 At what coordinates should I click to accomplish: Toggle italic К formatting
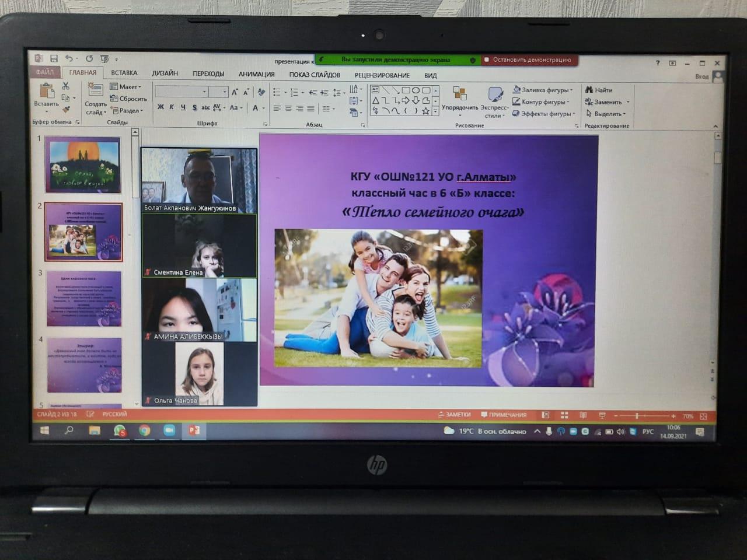pos(172,107)
